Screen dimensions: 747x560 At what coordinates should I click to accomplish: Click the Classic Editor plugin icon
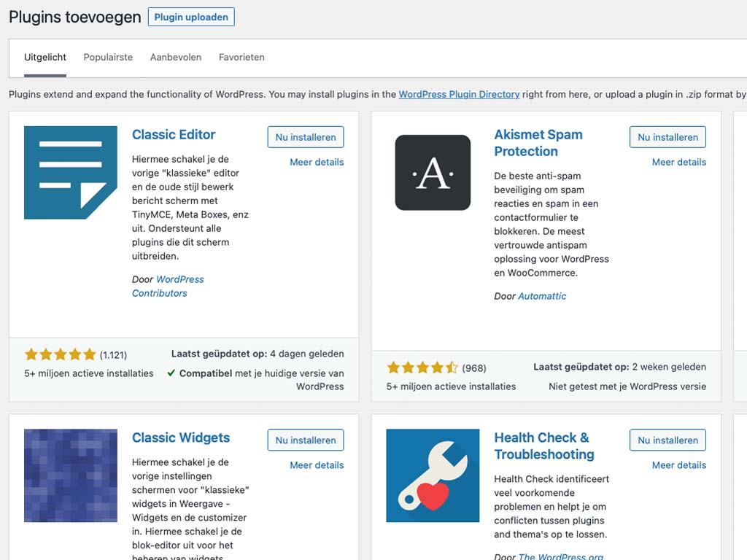70,172
